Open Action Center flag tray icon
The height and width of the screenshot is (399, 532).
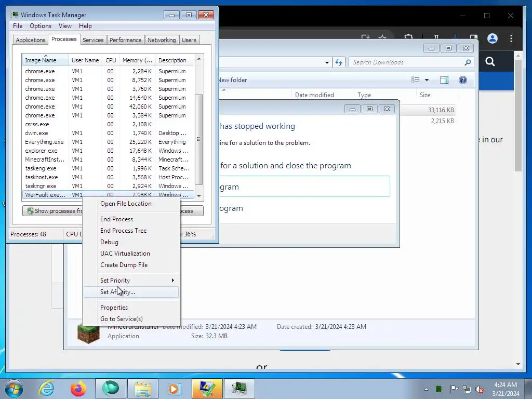pyautogui.click(x=454, y=389)
